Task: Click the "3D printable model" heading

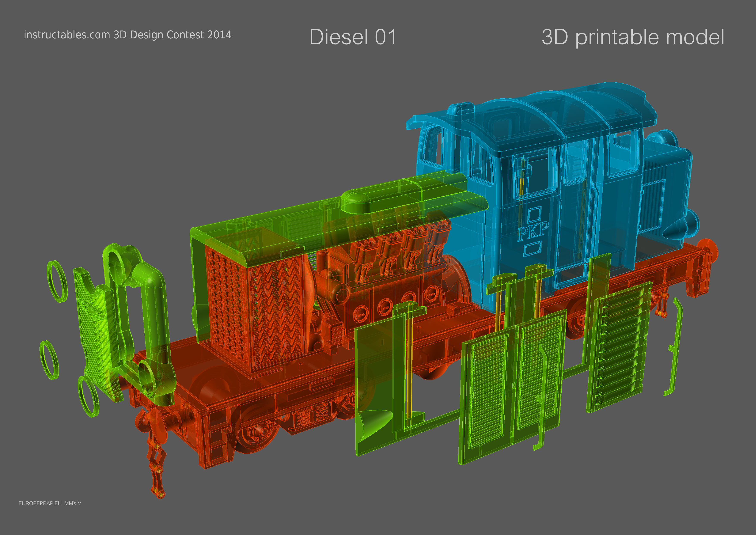Action: pos(633,37)
